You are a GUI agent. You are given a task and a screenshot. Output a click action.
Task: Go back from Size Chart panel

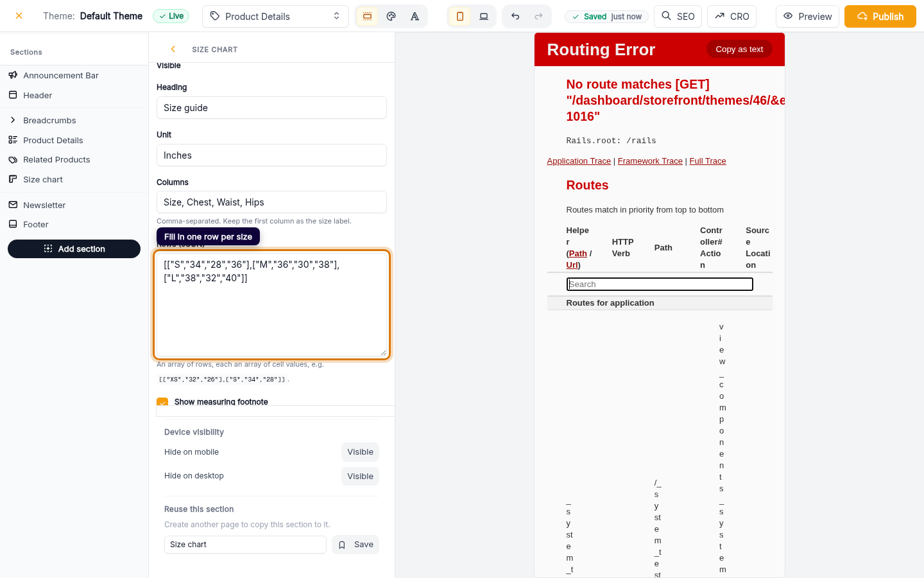[x=173, y=49]
